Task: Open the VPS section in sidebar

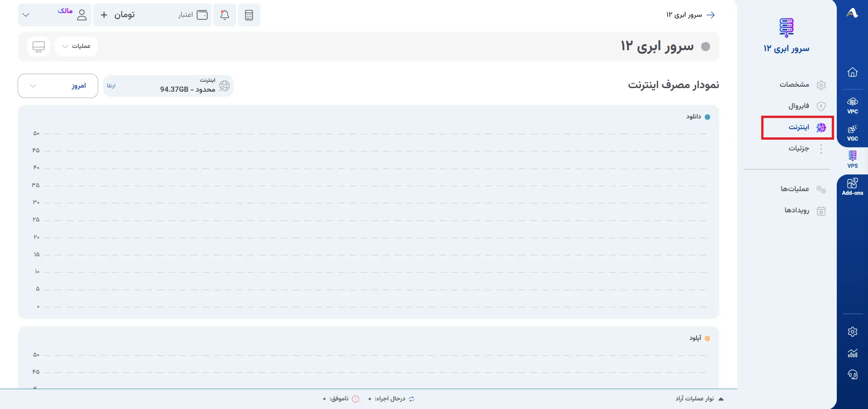Action: (x=853, y=160)
